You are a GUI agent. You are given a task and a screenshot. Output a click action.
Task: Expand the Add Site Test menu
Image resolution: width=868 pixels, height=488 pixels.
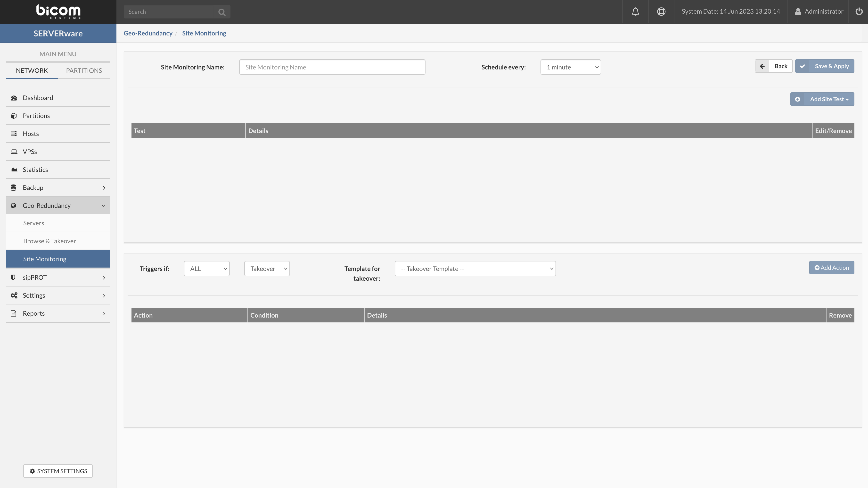[x=822, y=99]
